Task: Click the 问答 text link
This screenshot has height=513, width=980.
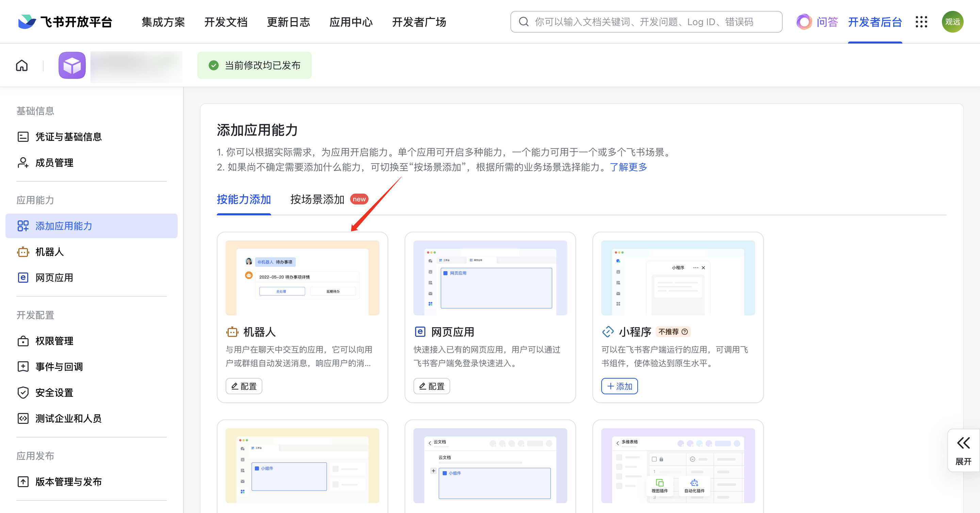Action: (x=828, y=22)
